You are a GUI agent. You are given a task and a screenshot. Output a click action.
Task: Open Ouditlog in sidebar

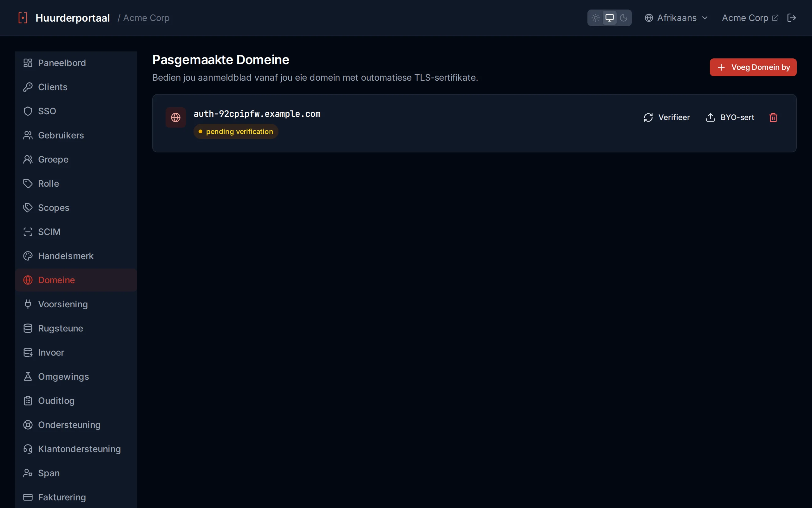coord(76,401)
